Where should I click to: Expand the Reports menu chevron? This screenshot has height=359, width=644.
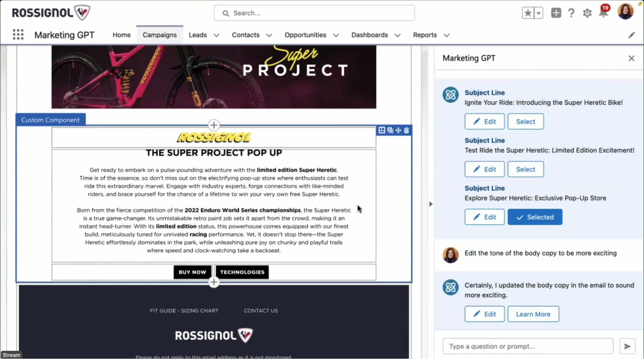coord(446,35)
